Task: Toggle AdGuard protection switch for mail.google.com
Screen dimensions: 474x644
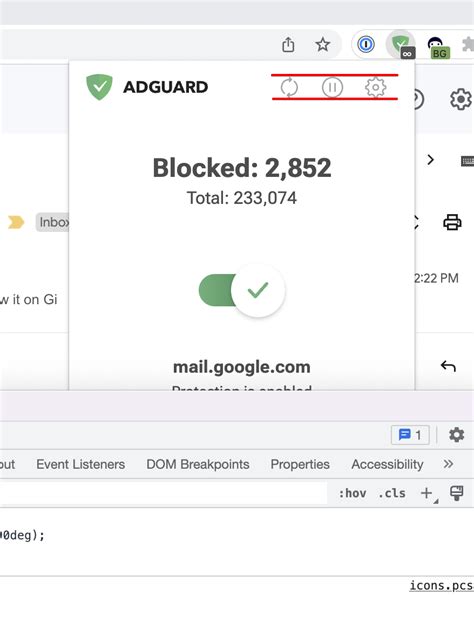Action: point(242,290)
